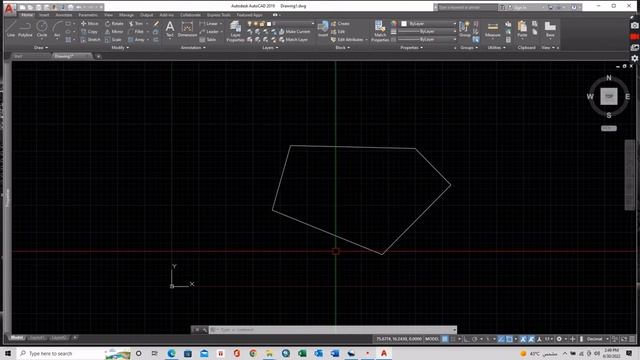Open the Insert block tool
Image resolution: width=640 pixels, height=360 pixels.
click(323, 29)
